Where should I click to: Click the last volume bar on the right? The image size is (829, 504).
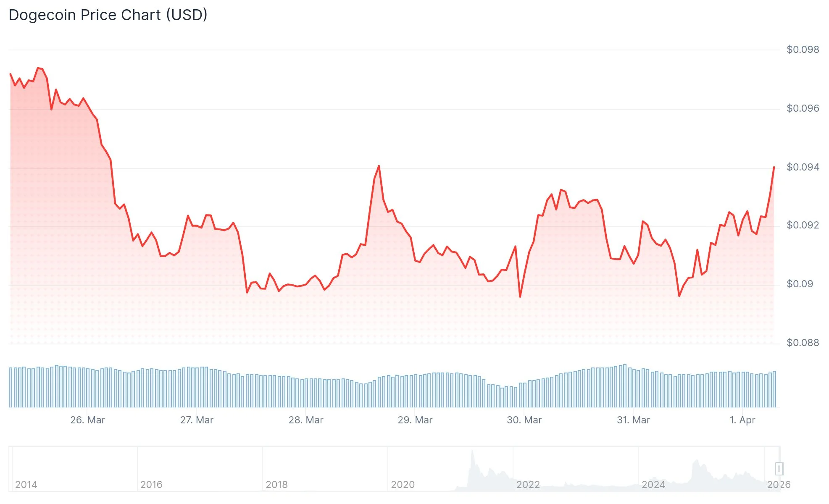point(774,389)
